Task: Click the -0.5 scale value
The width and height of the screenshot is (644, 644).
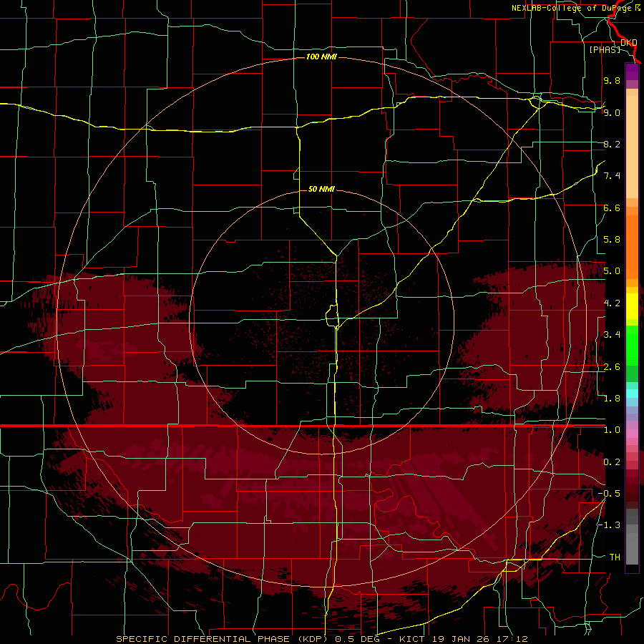Action: click(x=609, y=494)
